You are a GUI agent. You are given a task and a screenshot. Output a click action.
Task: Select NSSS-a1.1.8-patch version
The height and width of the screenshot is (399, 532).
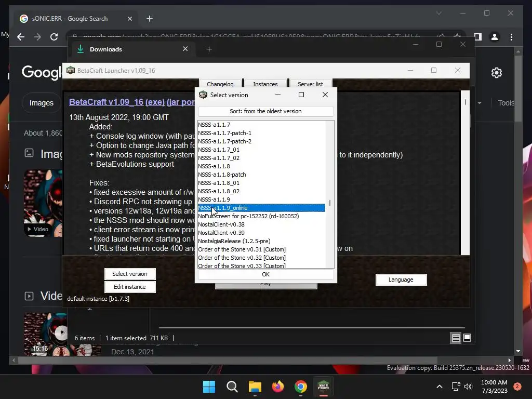coord(261,175)
